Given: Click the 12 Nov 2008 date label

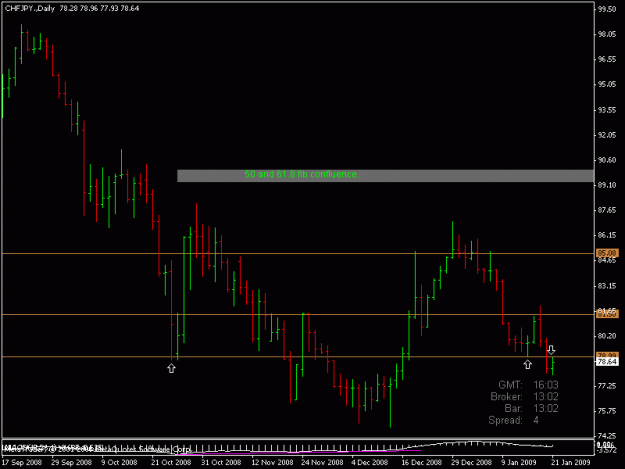Looking at the screenshot, I should point(273,463).
